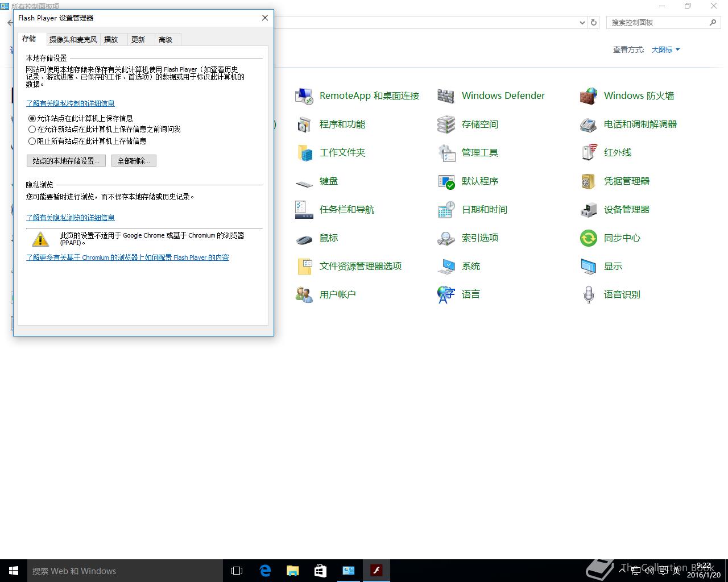
Task: Expand address bar history dropdown arrow
Action: coord(582,23)
